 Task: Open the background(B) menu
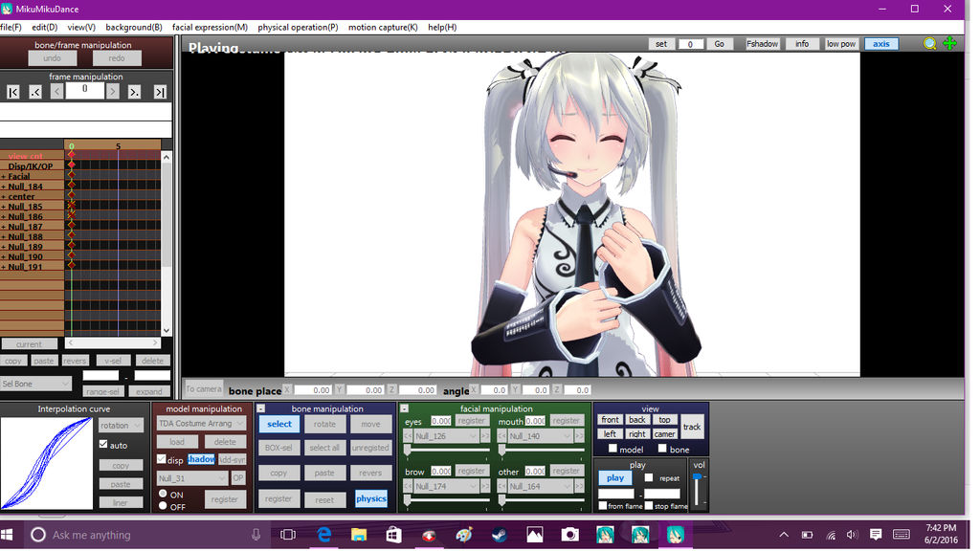[x=134, y=27]
